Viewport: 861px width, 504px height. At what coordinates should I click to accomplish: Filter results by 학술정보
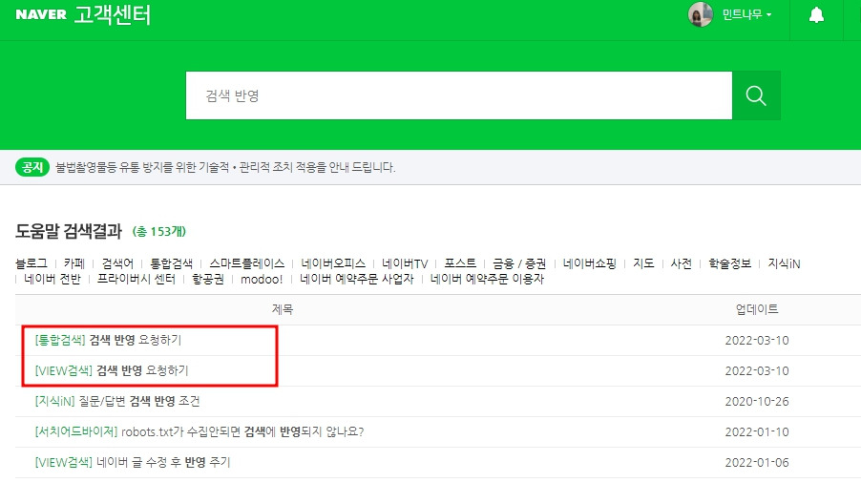click(730, 263)
